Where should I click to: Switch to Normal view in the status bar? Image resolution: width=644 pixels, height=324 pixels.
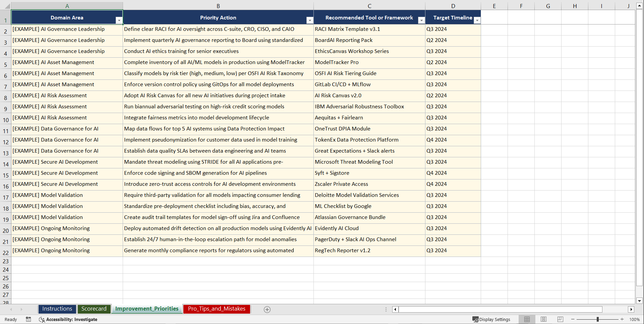pos(527,319)
